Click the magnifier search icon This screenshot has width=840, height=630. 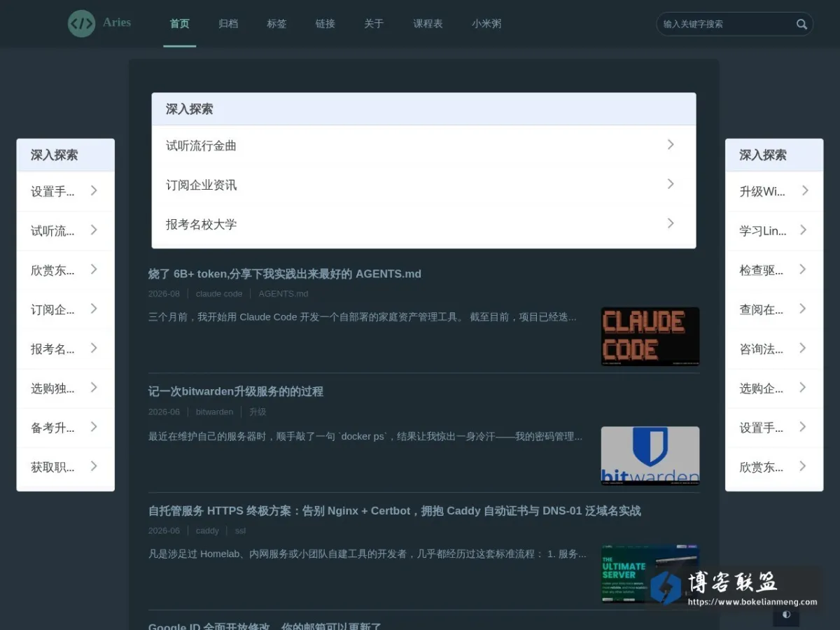tap(801, 24)
